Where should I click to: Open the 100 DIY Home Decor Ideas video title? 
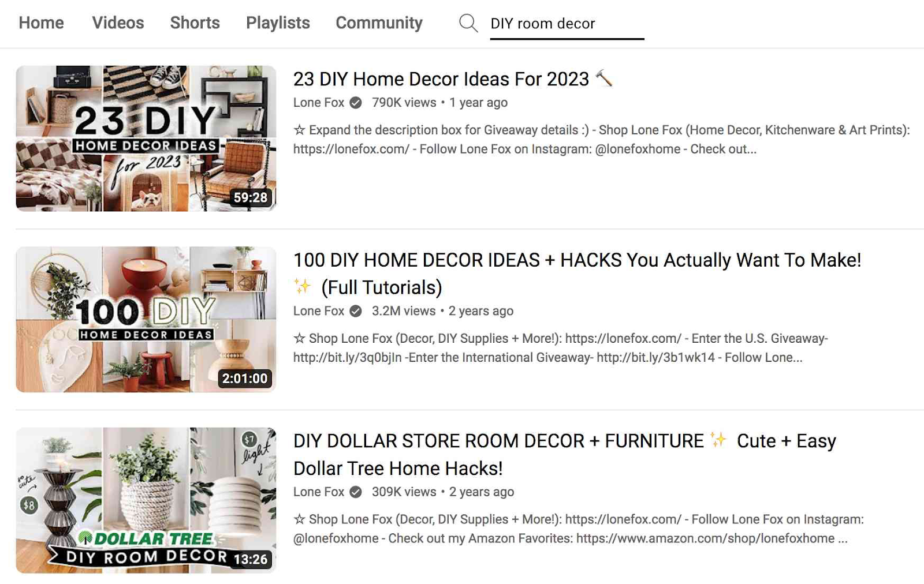pos(577,260)
